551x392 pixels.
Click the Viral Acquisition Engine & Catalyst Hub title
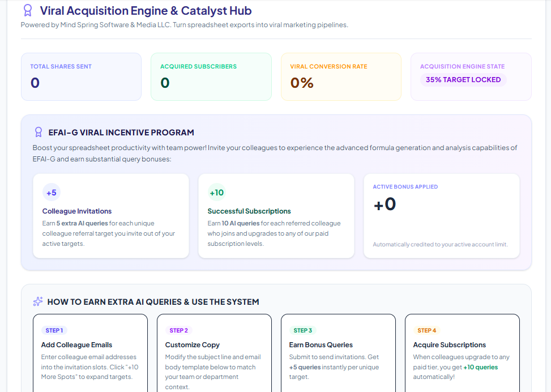pos(146,11)
